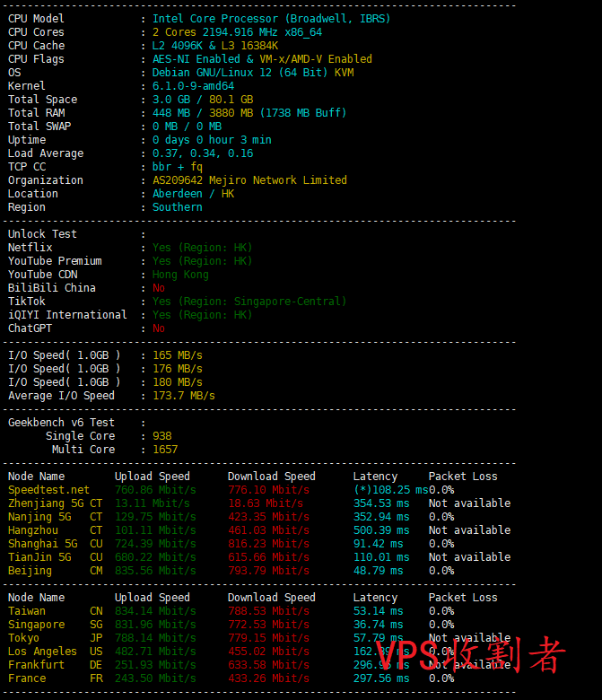This screenshot has width=602, height=700.
Task: Click the TCP CC value bbr + fq
Action: 177,167
